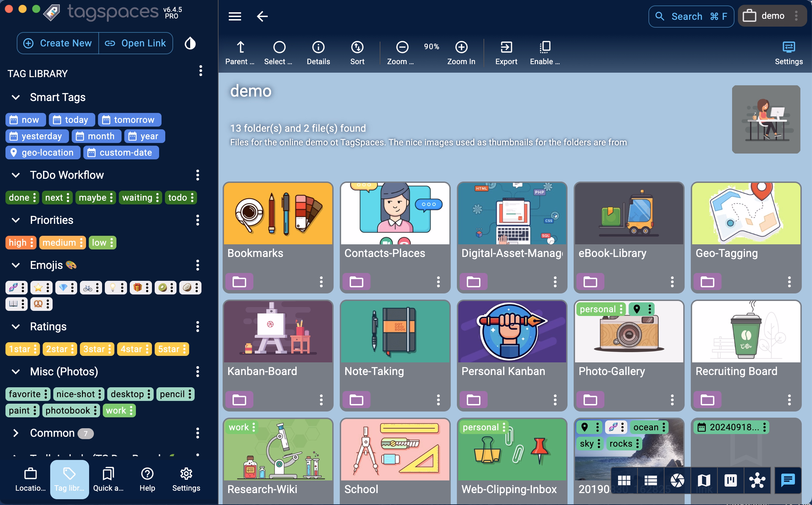Screen dimensions: 812x505
Task: Open Common group menu dots
Action: tap(198, 433)
